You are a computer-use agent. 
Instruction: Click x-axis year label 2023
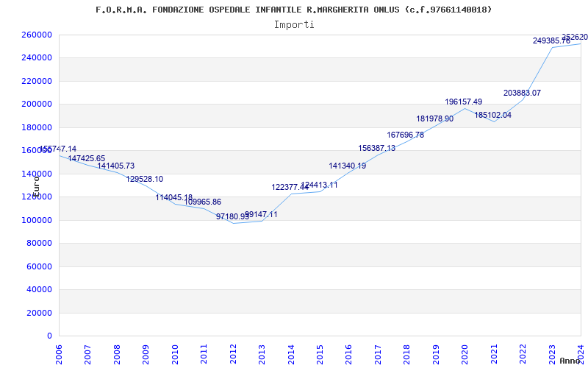coord(553,354)
